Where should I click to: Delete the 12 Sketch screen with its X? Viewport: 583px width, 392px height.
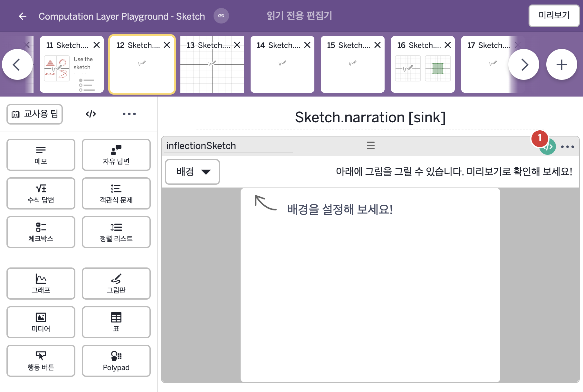167,45
